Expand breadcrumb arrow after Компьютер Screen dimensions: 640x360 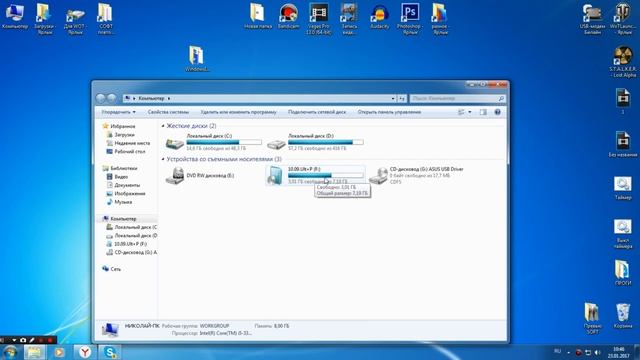(169, 98)
